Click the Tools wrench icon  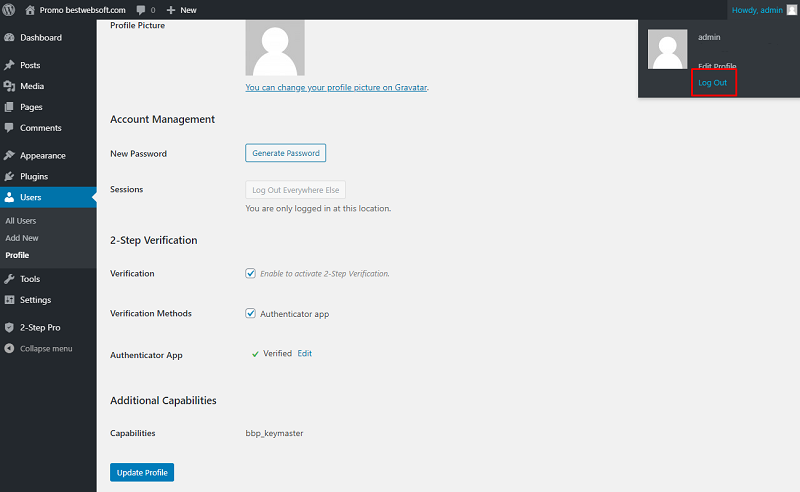pos(9,279)
